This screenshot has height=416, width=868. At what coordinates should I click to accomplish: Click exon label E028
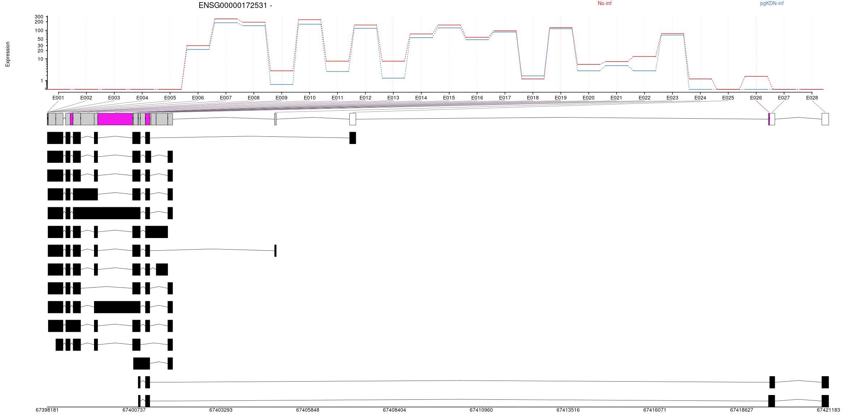pos(812,98)
